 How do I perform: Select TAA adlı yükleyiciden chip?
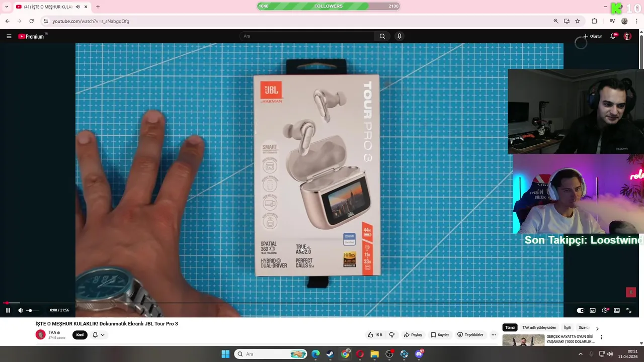[x=539, y=327]
